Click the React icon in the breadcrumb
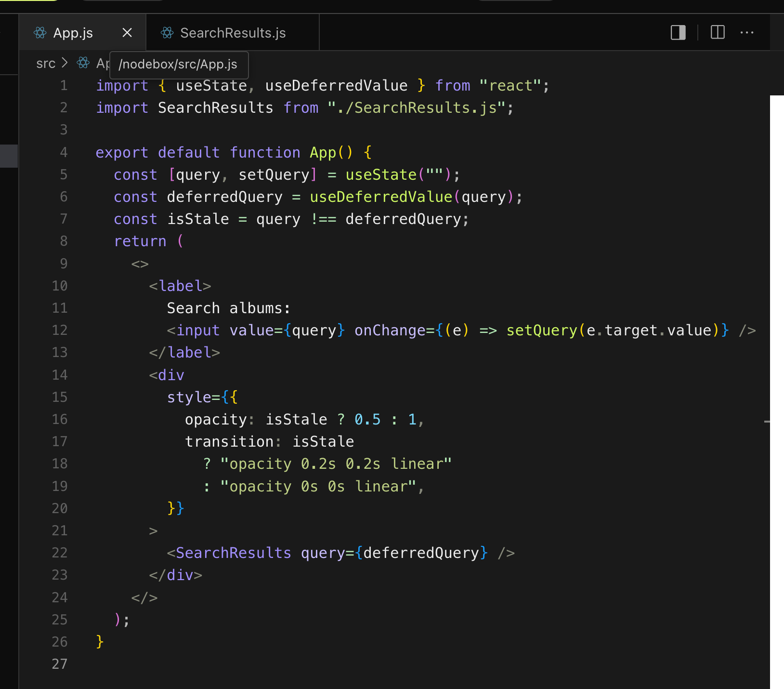 click(83, 63)
